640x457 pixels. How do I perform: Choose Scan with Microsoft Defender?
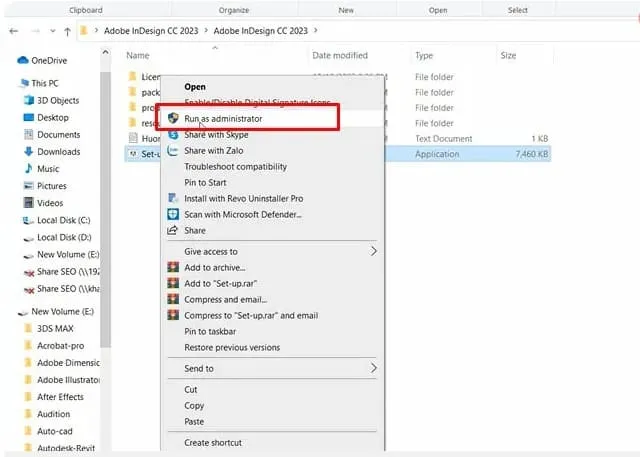(243, 215)
